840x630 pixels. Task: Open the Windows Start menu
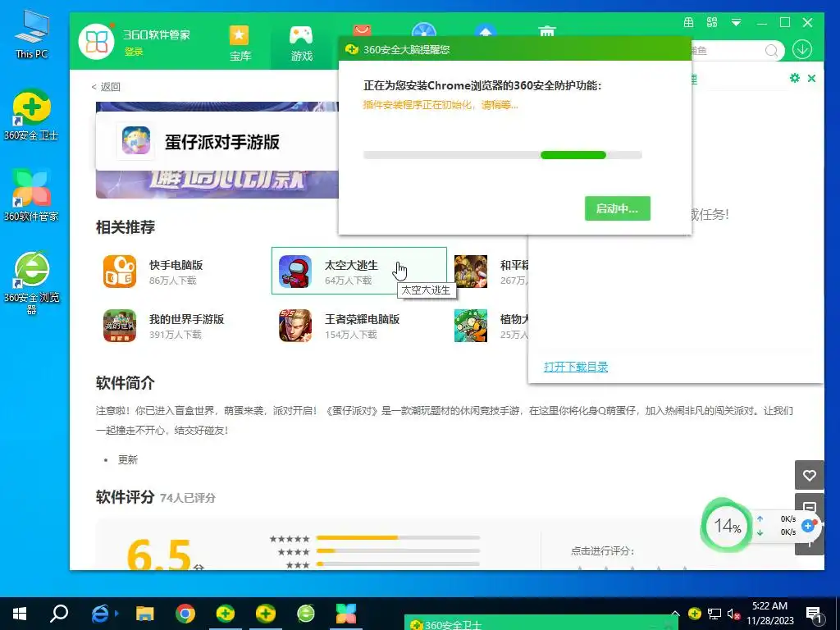coord(20,614)
